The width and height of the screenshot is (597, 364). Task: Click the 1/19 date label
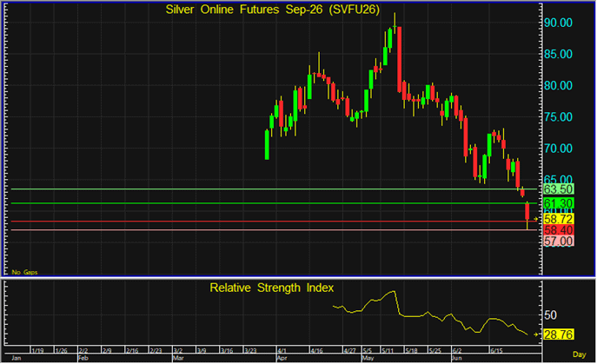[x=37, y=350]
